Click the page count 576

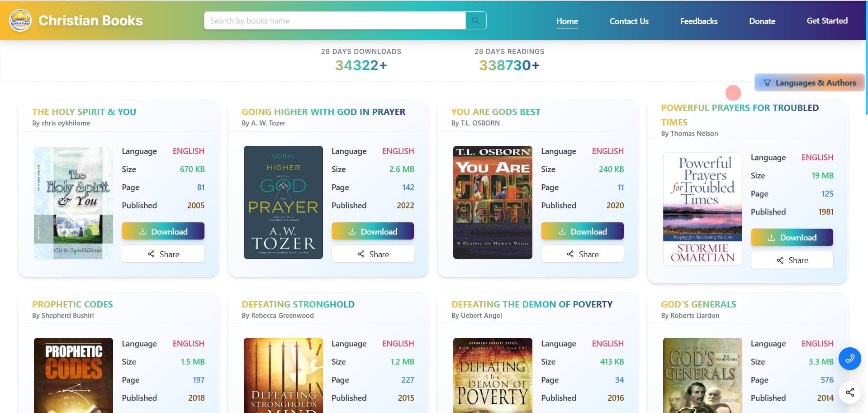[827, 380]
